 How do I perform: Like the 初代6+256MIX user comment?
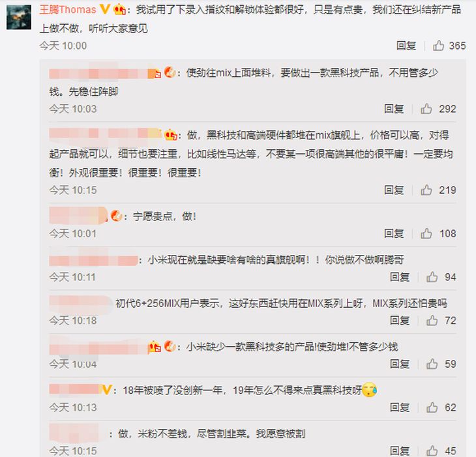coord(432,320)
